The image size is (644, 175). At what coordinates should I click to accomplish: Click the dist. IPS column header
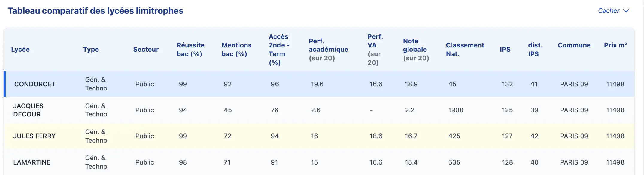click(535, 49)
